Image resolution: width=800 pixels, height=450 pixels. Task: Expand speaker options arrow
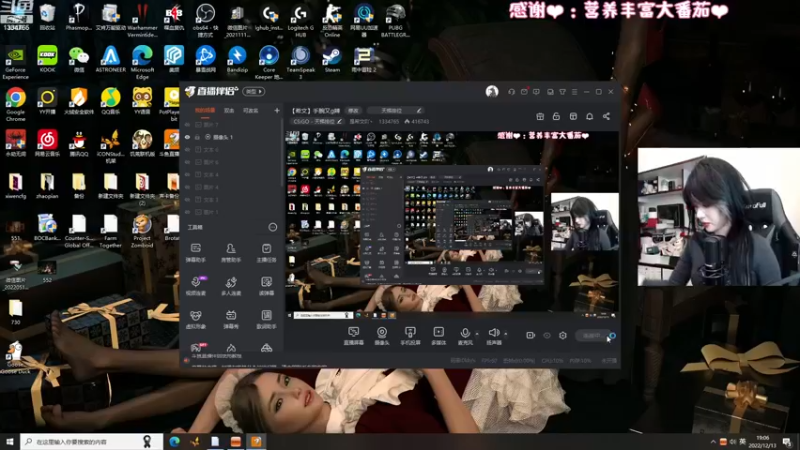506,334
